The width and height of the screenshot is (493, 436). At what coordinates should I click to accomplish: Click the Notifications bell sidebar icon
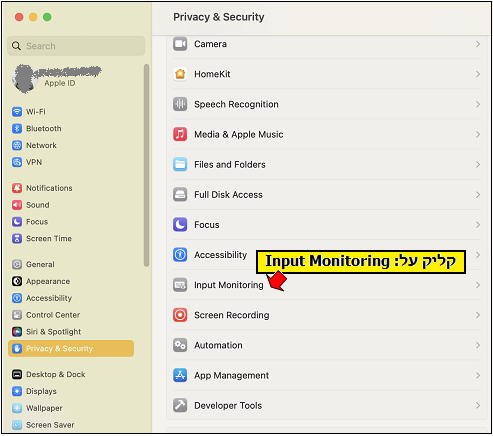(x=17, y=188)
